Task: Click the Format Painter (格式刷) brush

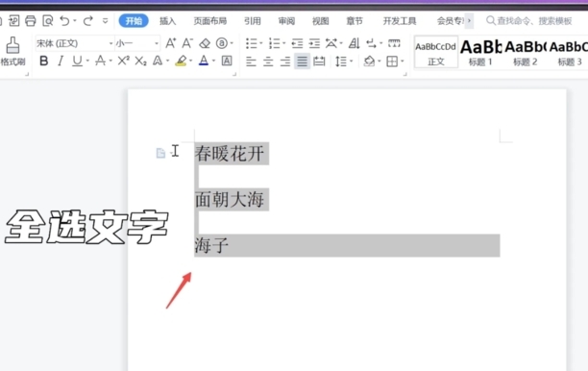Action: [x=12, y=51]
